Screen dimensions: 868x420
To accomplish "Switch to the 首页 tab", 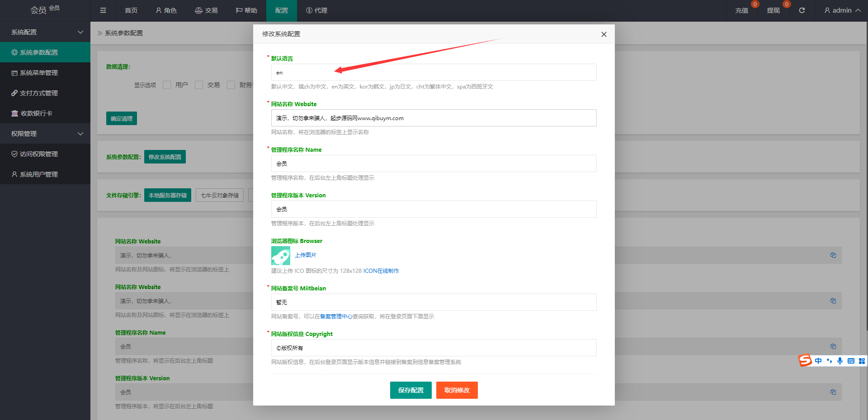I will coord(131,10).
